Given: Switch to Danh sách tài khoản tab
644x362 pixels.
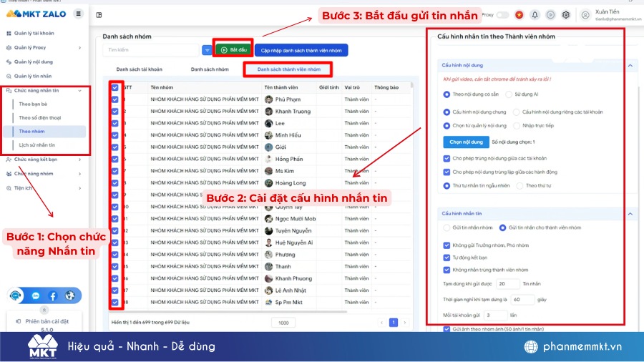Looking at the screenshot, I should coord(140,69).
